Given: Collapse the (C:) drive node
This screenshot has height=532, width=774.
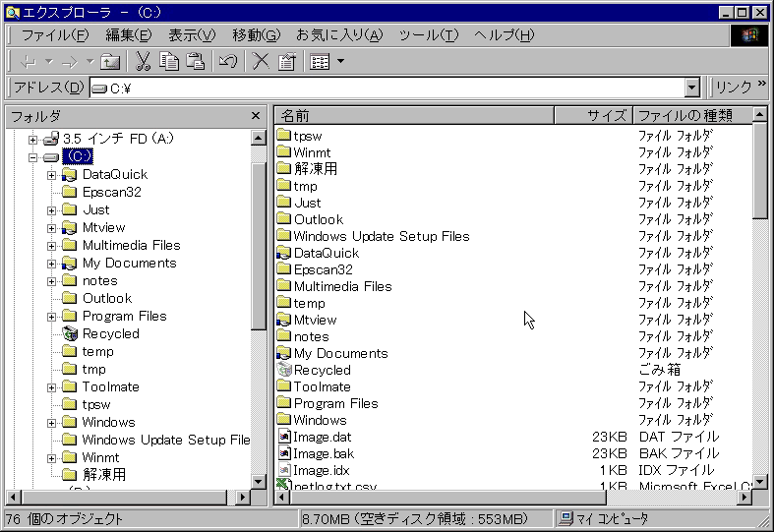Looking at the screenshot, I should 33,158.
